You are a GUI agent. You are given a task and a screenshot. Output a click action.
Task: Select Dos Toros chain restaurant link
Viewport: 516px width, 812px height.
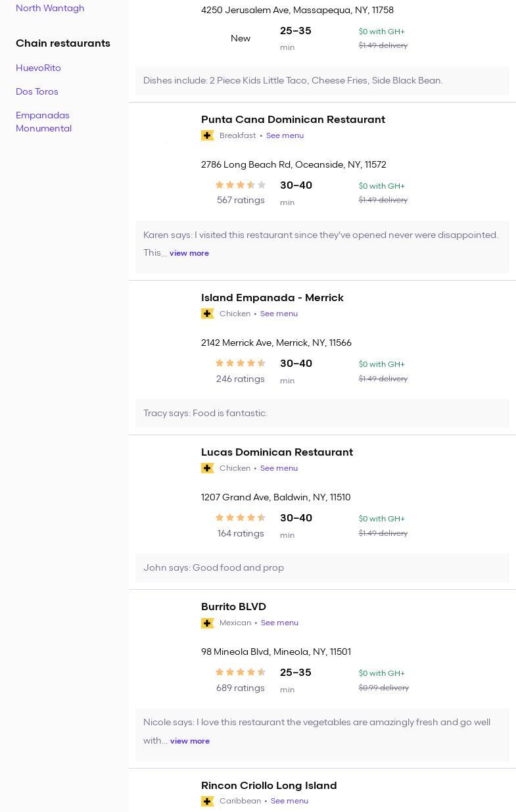tap(37, 91)
